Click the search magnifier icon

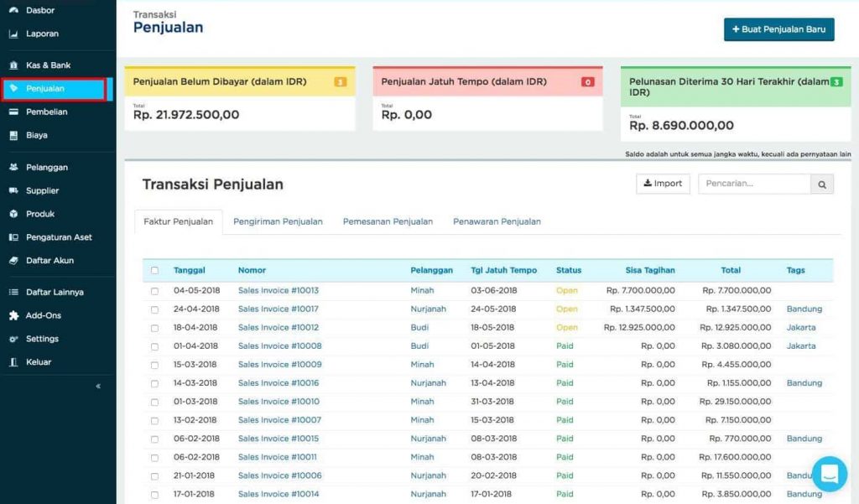pyautogui.click(x=822, y=184)
